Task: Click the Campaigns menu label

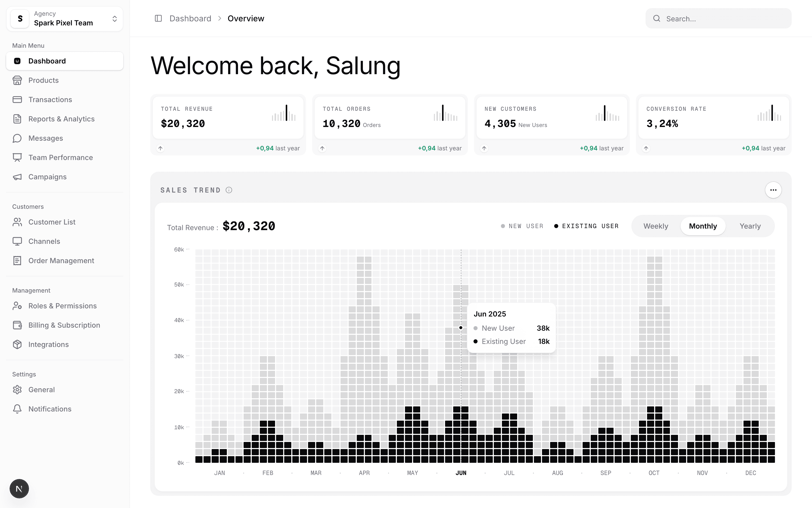Action: click(x=48, y=177)
